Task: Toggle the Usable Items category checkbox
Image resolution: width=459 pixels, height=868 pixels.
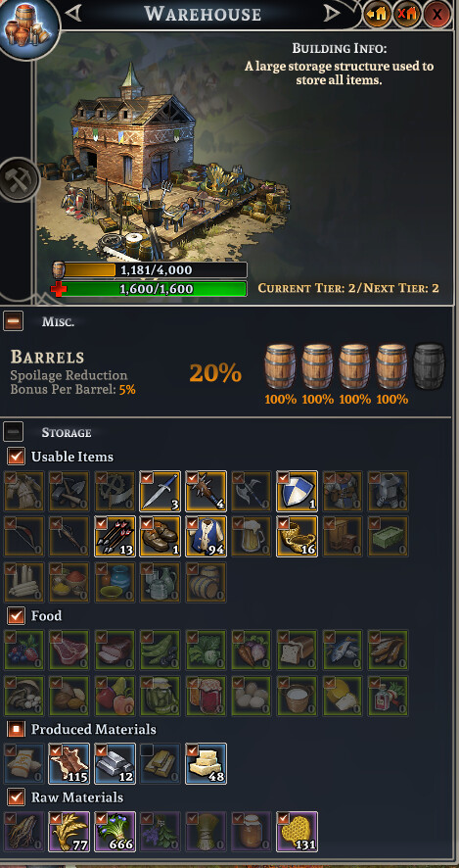Action: pyautogui.click(x=16, y=457)
